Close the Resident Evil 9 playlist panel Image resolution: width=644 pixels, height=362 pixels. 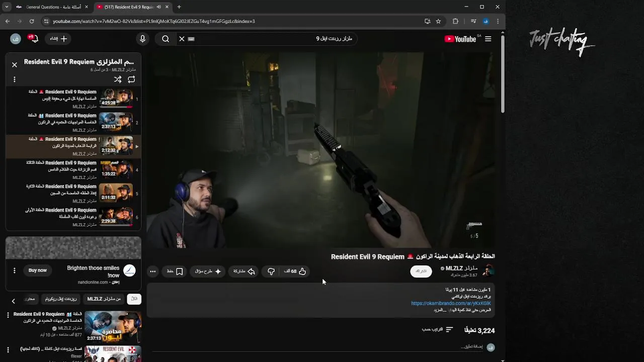coord(15,64)
